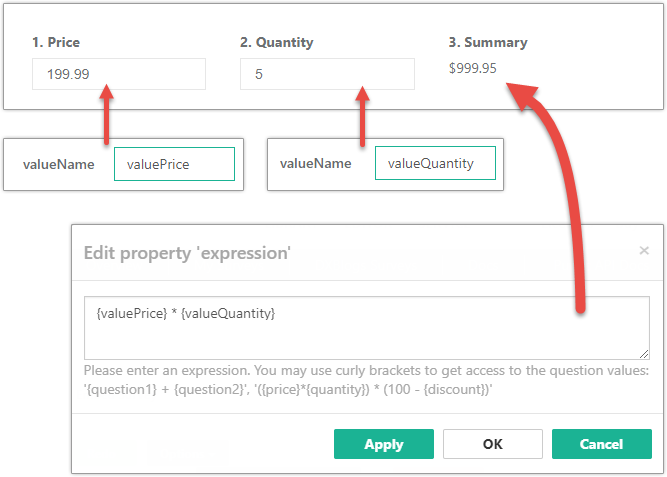Click the valueName label beside valueQuantity
This screenshot has width=667, height=477.
316,164
